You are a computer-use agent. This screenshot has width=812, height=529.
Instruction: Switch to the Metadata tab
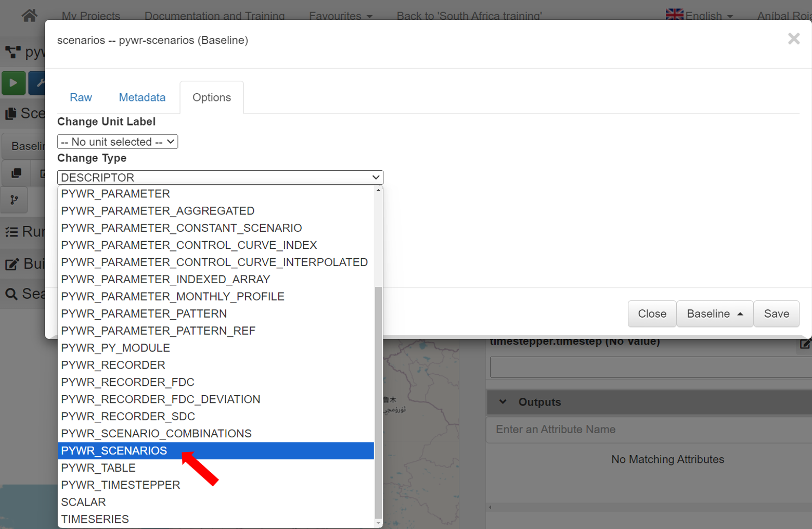[142, 98]
